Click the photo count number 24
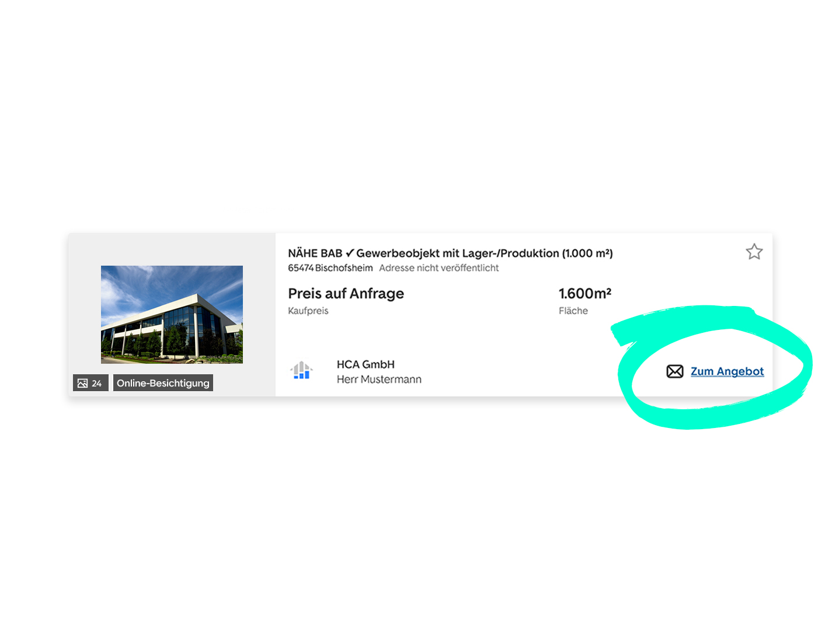Image resolution: width=839 pixels, height=644 pixels. tap(96, 384)
